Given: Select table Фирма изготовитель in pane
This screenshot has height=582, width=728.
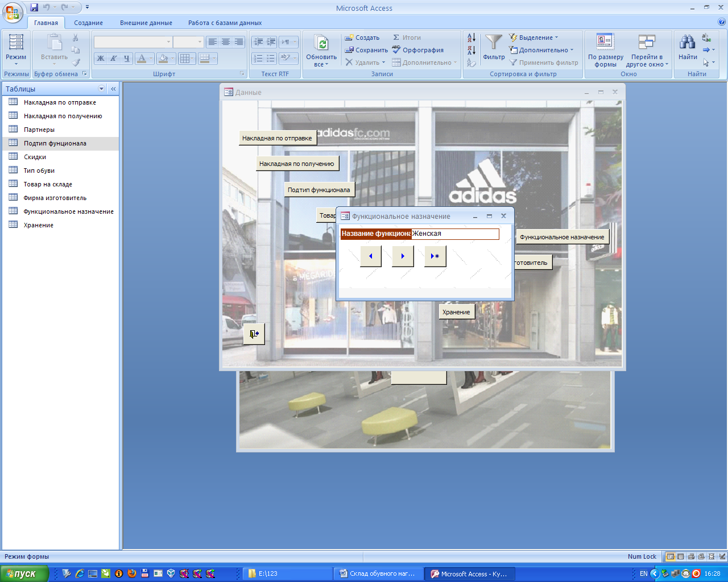Looking at the screenshot, I should [61, 198].
